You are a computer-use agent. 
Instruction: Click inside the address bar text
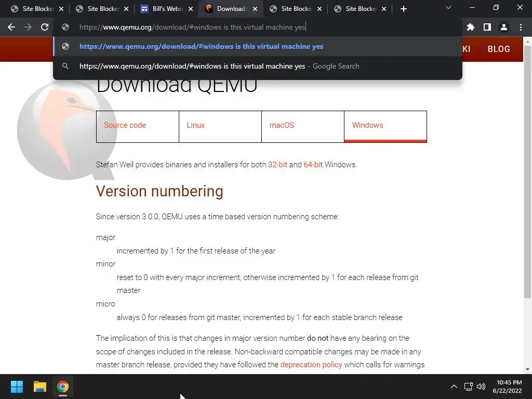(192, 27)
